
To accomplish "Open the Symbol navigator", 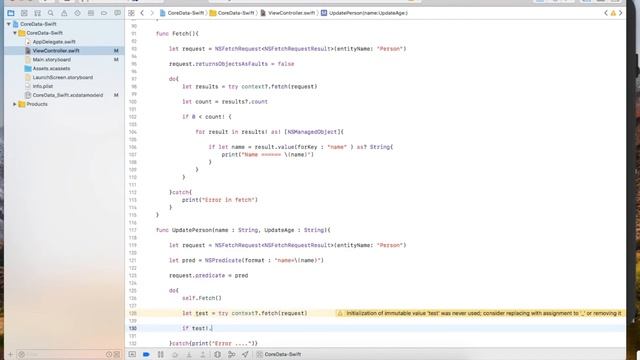I will tap(37, 13).
